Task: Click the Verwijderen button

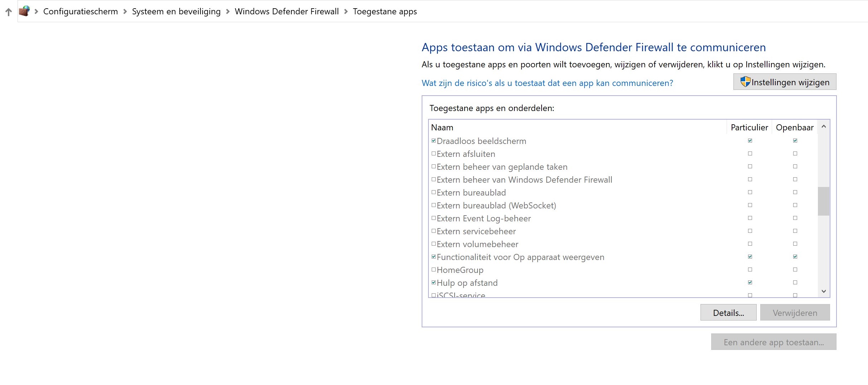Action: [795, 313]
